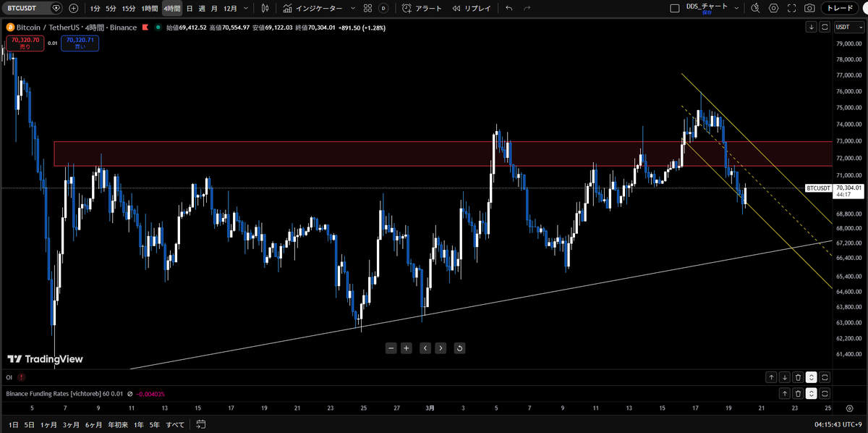Zoom out with the minus button
The width and height of the screenshot is (868, 433).
[x=391, y=348]
